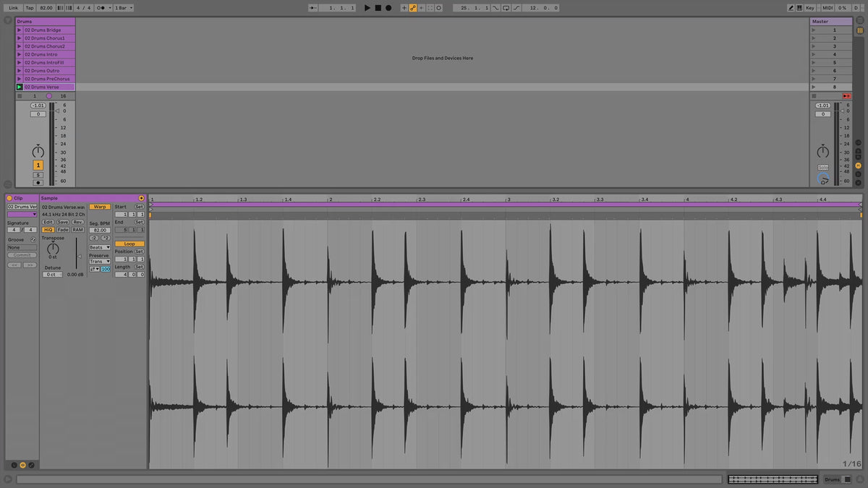Select the 02 Drums Chorus1 clip slot
This screenshot has height=488, width=868.
coord(48,38)
